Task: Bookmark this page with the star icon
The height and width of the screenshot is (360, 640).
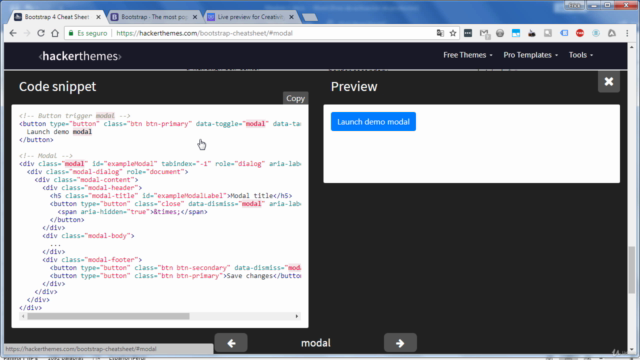Action: point(453,33)
